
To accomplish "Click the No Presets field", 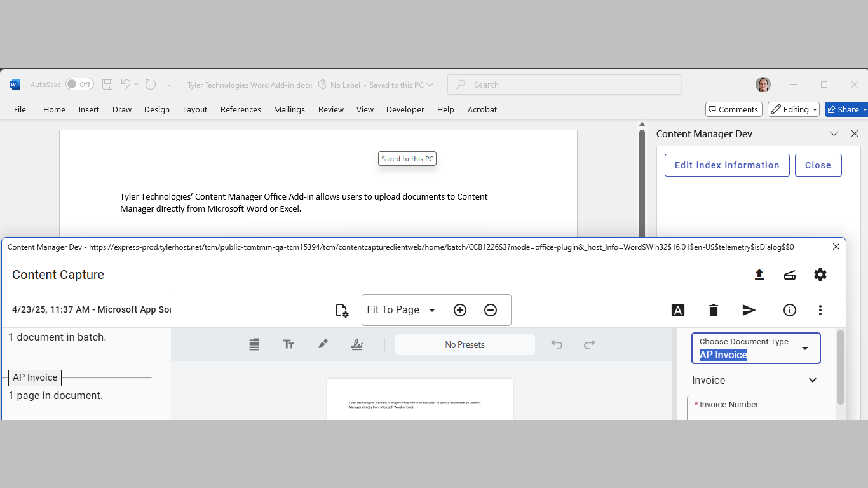I will [465, 344].
